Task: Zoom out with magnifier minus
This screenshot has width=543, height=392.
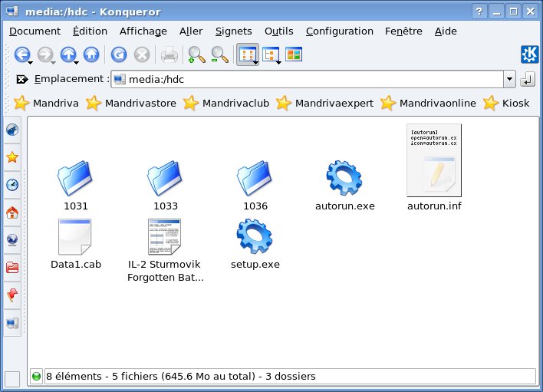Action: click(x=219, y=54)
